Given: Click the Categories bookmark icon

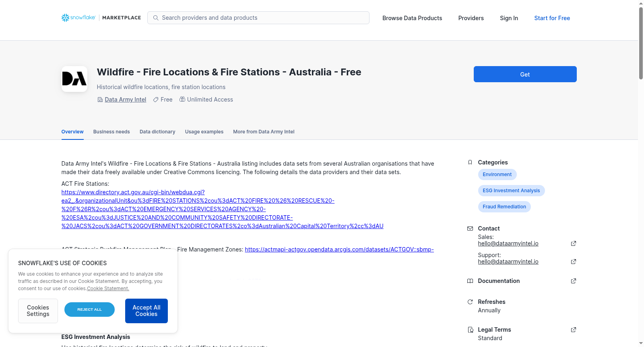Looking at the screenshot, I should [470, 162].
